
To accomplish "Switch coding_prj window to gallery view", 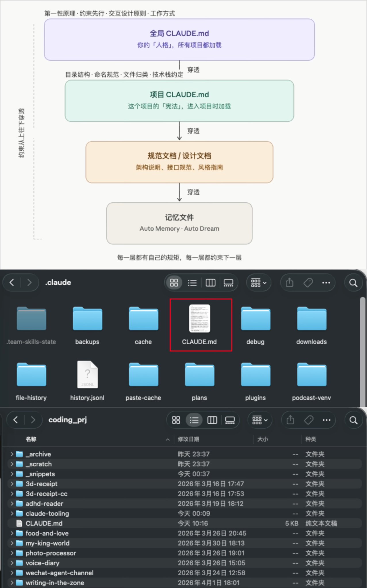I will (230, 420).
